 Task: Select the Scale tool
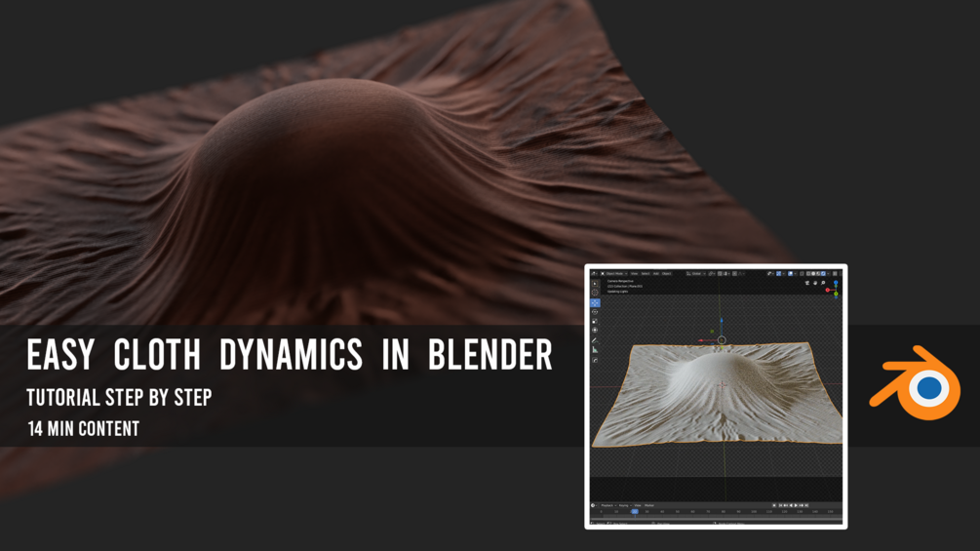pyautogui.click(x=595, y=321)
